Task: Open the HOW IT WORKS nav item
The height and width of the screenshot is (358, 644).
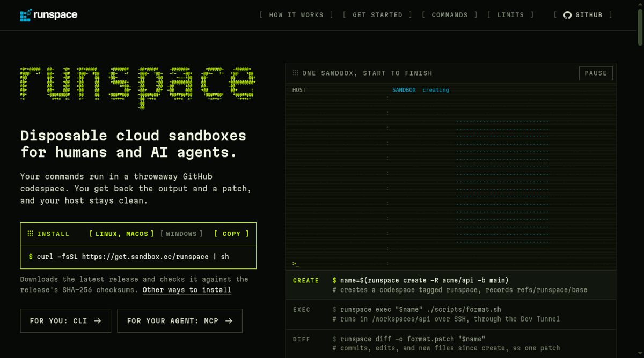Action: click(x=296, y=15)
